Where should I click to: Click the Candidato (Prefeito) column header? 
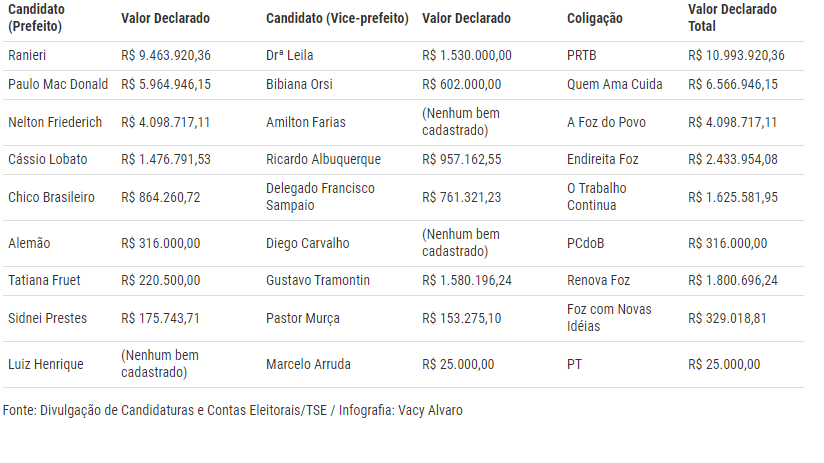coord(36,18)
